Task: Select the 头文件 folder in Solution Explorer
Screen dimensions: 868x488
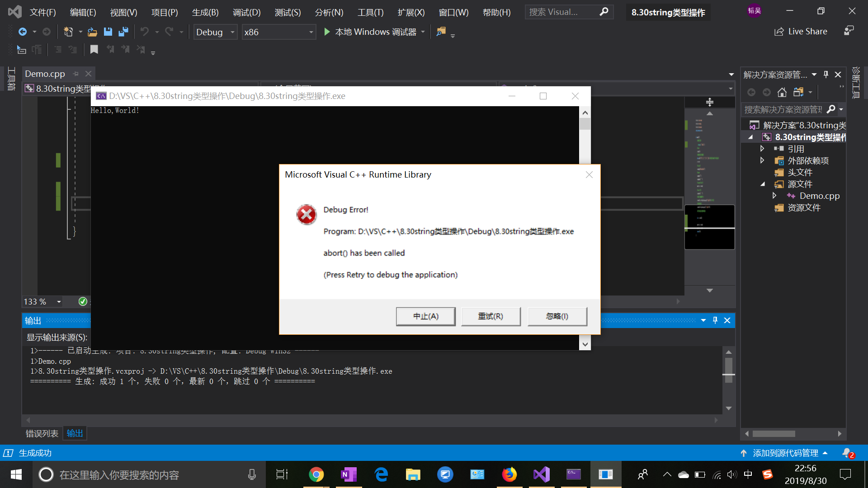Action: coord(800,172)
